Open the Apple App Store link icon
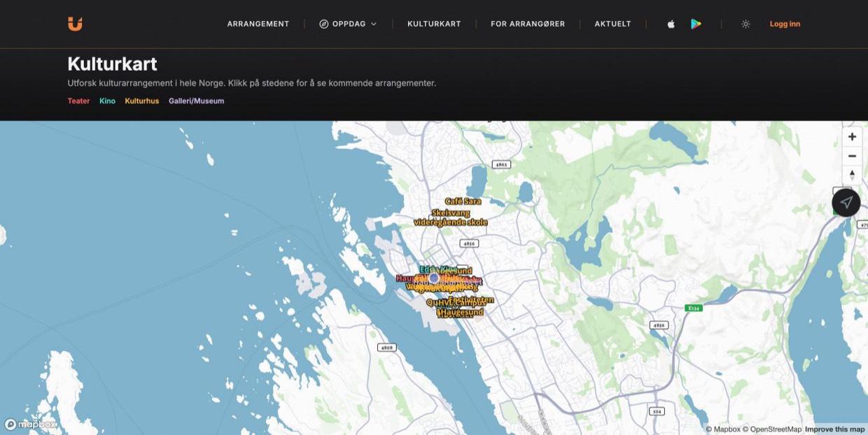Image resolution: width=868 pixels, height=435 pixels. [671, 24]
